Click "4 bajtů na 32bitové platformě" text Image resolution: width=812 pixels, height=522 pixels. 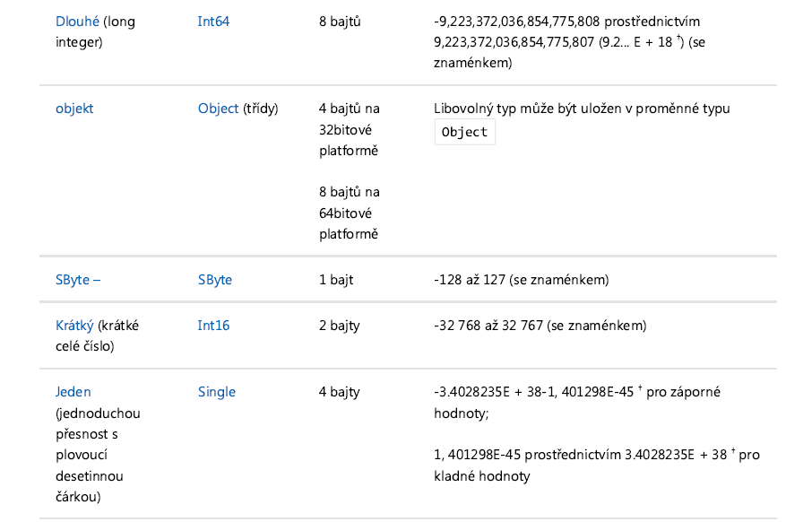pyautogui.click(x=349, y=130)
